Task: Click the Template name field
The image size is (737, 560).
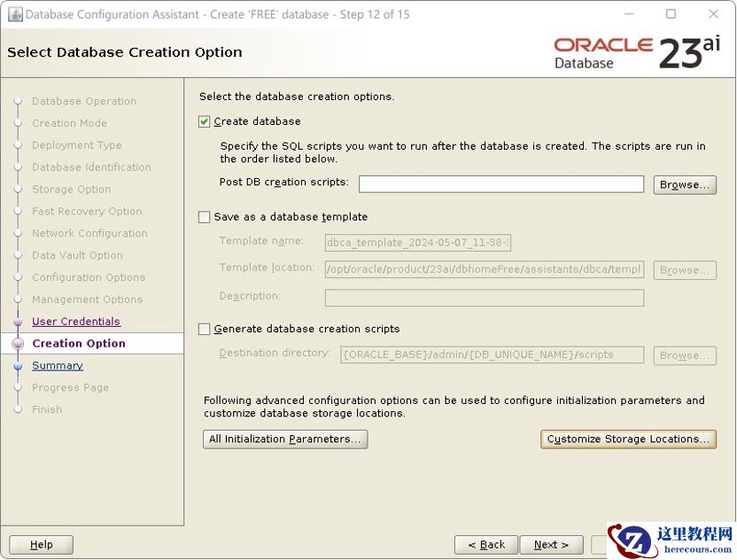Action: (x=418, y=243)
